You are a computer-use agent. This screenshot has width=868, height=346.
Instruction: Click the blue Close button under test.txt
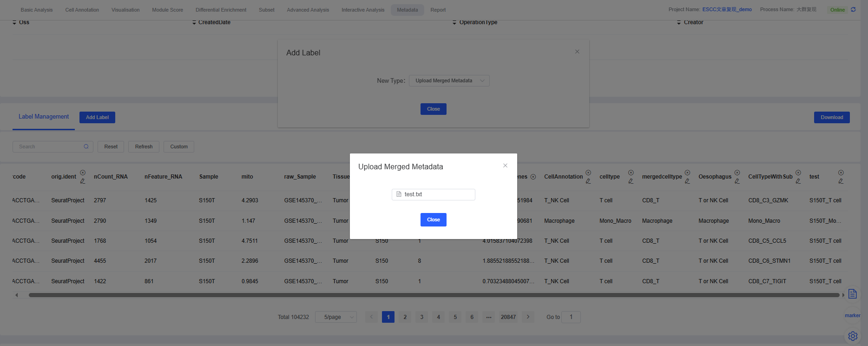click(433, 220)
